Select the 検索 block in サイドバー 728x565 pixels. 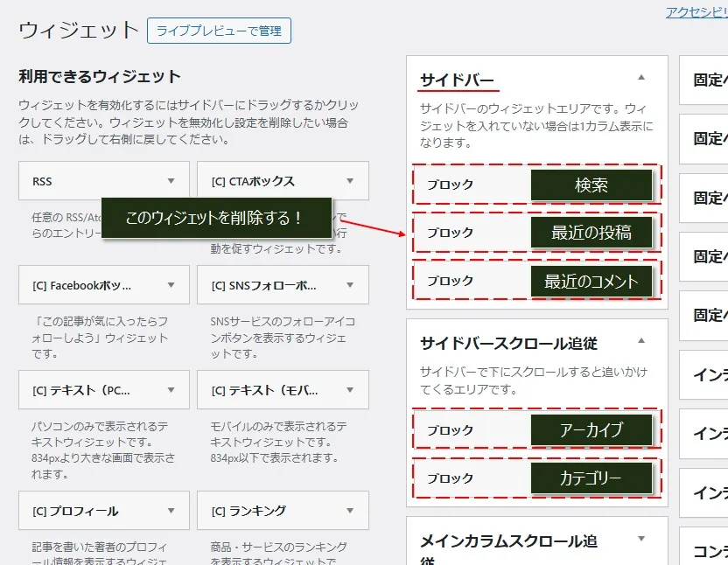coord(536,185)
